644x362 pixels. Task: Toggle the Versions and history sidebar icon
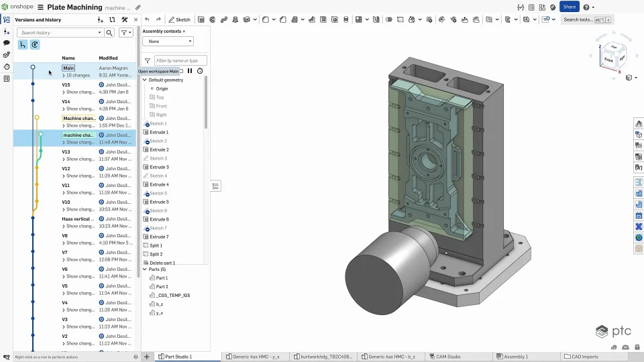tap(7, 19)
